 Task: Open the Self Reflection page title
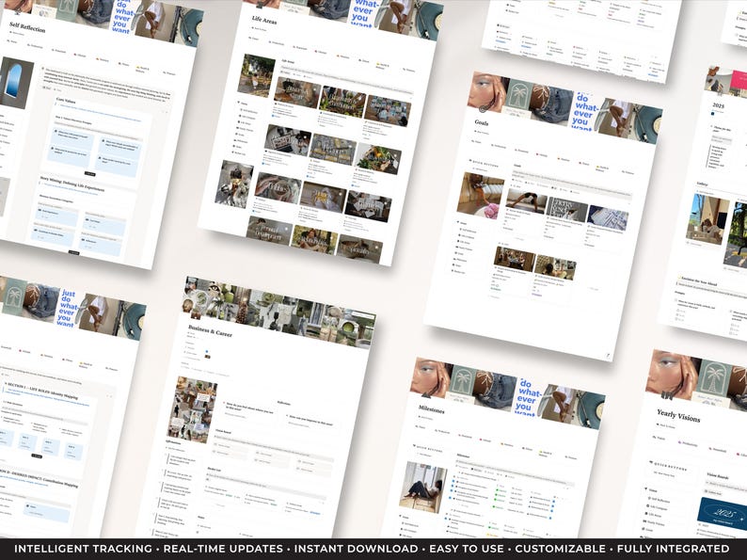(x=27, y=27)
